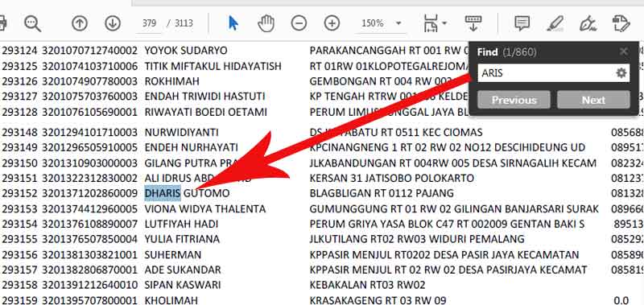644x305 pixels.
Task: Click address KERSAN 31 JATISOBO POLOKARTO
Action: coord(392,178)
